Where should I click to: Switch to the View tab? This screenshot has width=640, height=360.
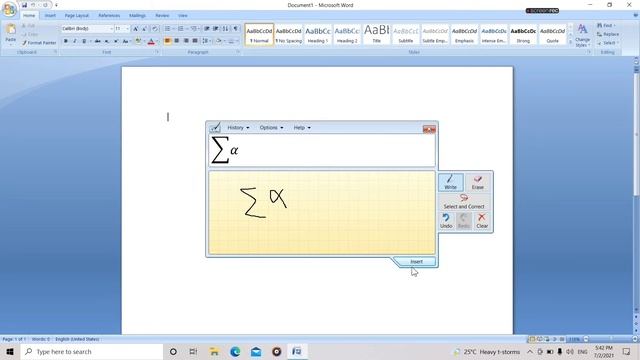182,16
